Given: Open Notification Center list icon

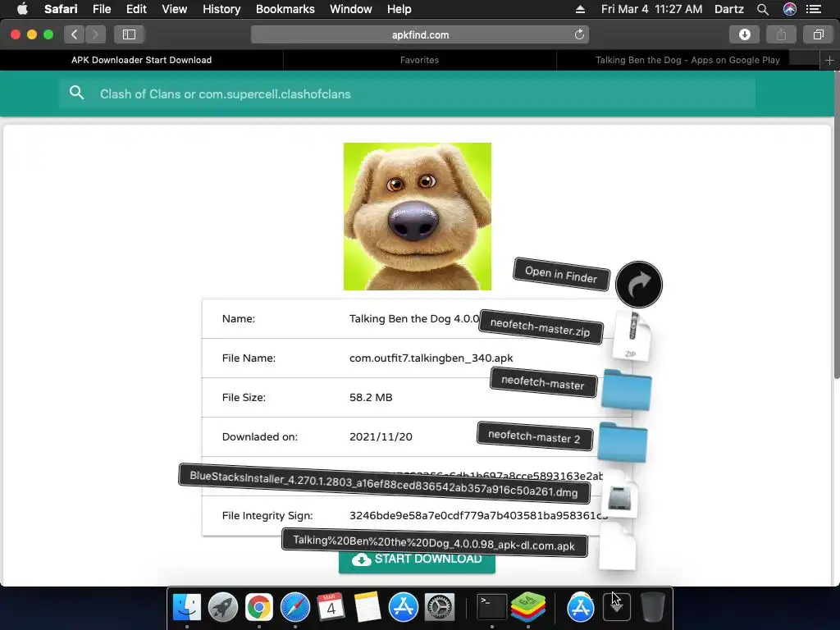Looking at the screenshot, I should pos(814,9).
